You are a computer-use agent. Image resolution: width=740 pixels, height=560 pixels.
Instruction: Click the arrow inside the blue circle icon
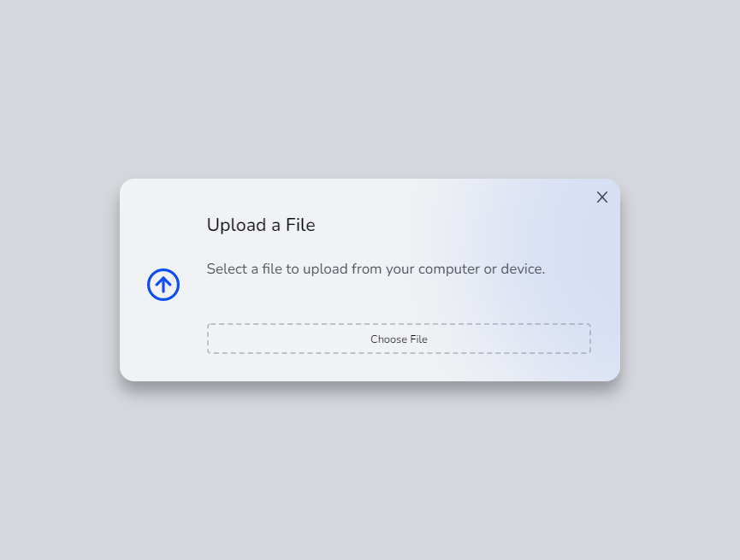[163, 285]
